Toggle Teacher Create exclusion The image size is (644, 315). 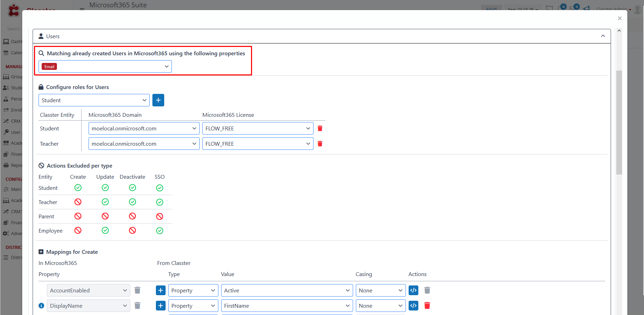point(78,202)
